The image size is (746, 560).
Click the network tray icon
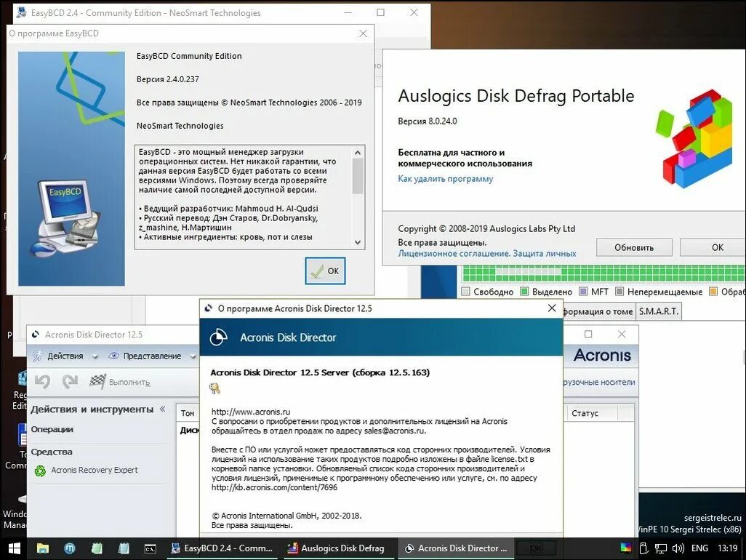[661, 548]
